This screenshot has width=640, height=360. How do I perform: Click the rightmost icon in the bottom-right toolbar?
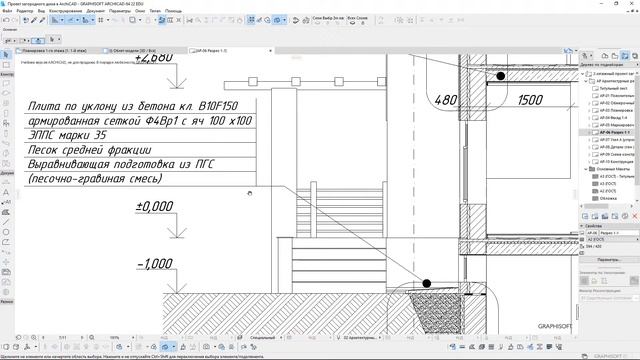point(559,347)
